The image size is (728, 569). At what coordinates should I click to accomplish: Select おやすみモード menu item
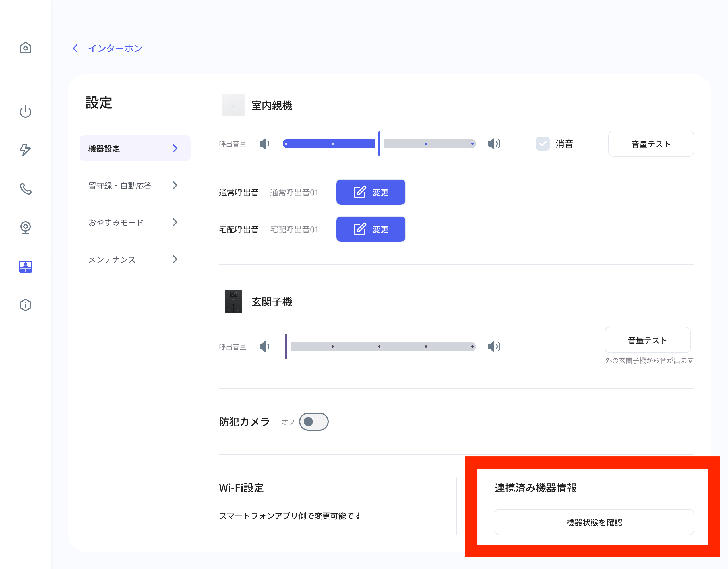coord(135,222)
